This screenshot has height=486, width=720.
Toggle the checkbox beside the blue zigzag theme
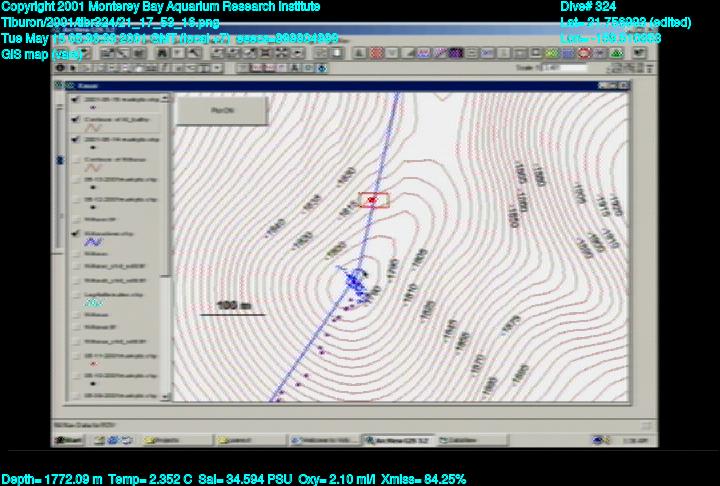coord(76,233)
